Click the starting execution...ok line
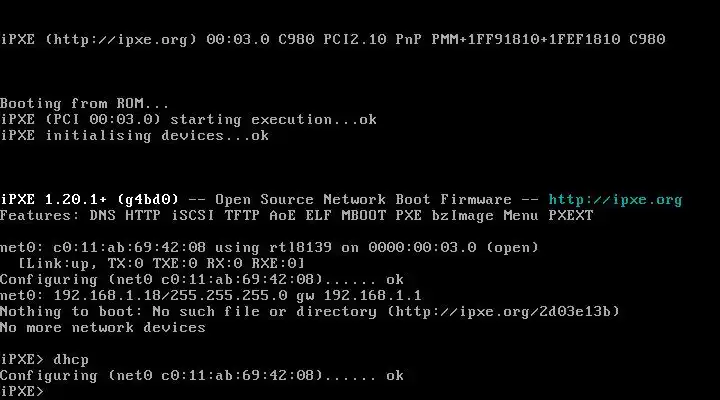 coord(188,120)
